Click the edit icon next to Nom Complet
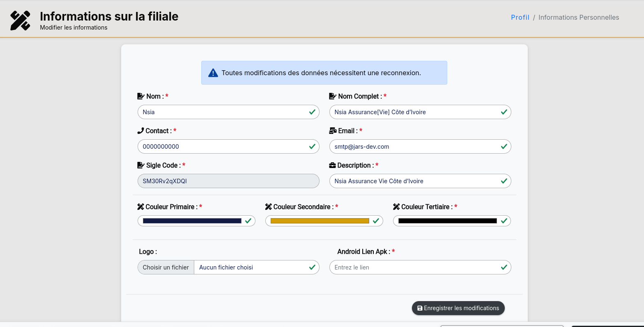Viewport: 644px width, 327px height. pyautogui.click(x=333, y=96)
